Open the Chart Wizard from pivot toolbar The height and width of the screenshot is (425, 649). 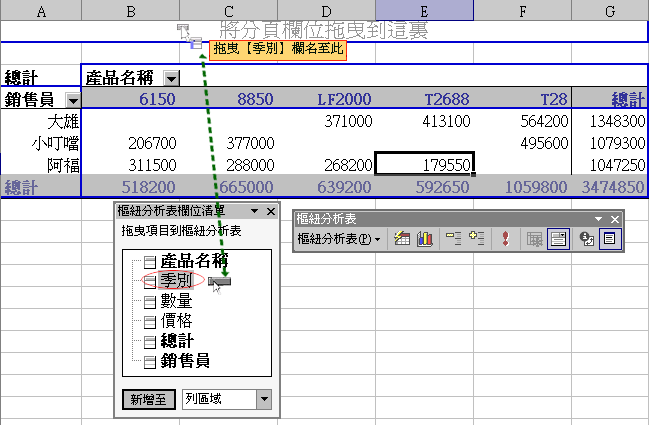425,239
